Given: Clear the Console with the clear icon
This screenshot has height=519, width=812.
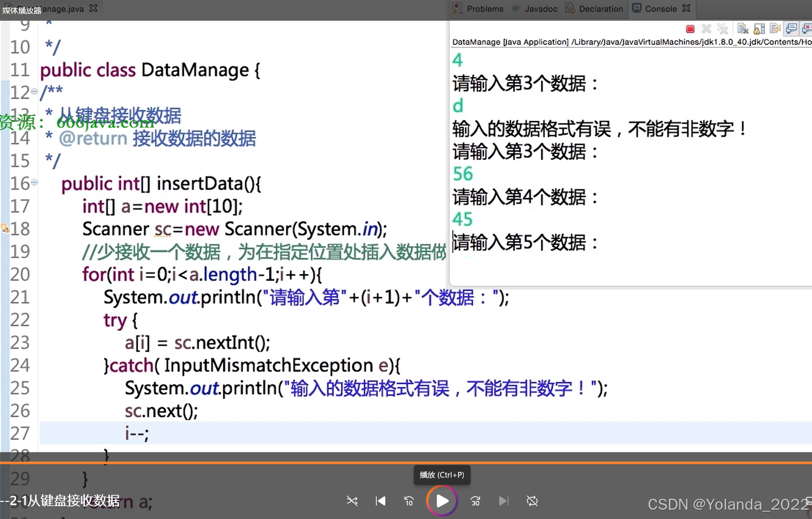Looking at the screenshot, I should point(743,29).
